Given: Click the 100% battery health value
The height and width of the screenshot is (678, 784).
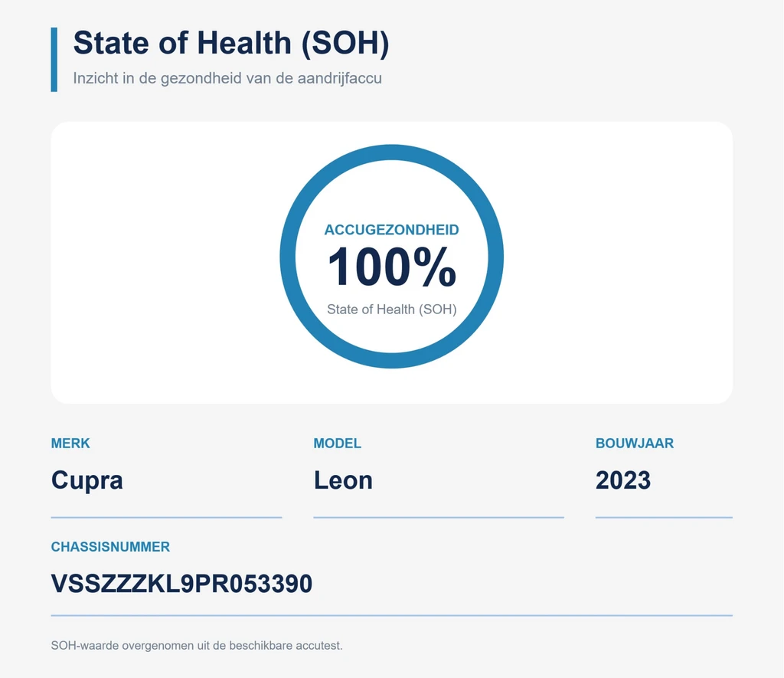Looking at the screenshot, I should [x=391, y=267].
